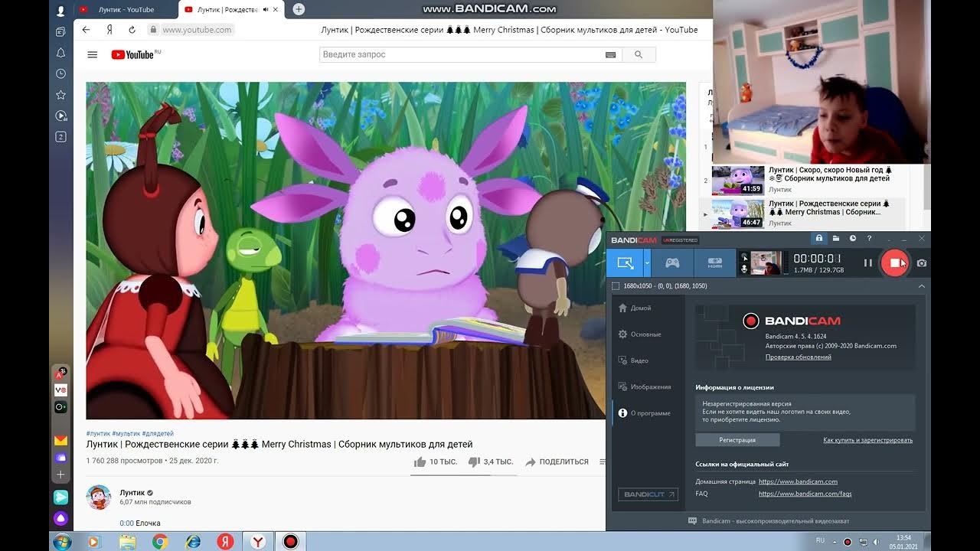Jump to 0:00 Ёлочка timestamp
Screen dimensions: 980x551
click(126, 523)
